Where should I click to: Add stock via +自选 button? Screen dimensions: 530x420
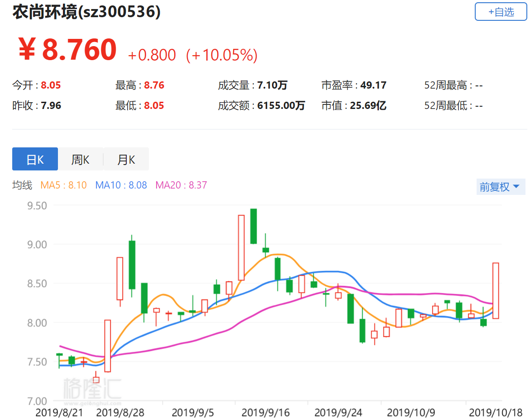(x=501, y=12)
